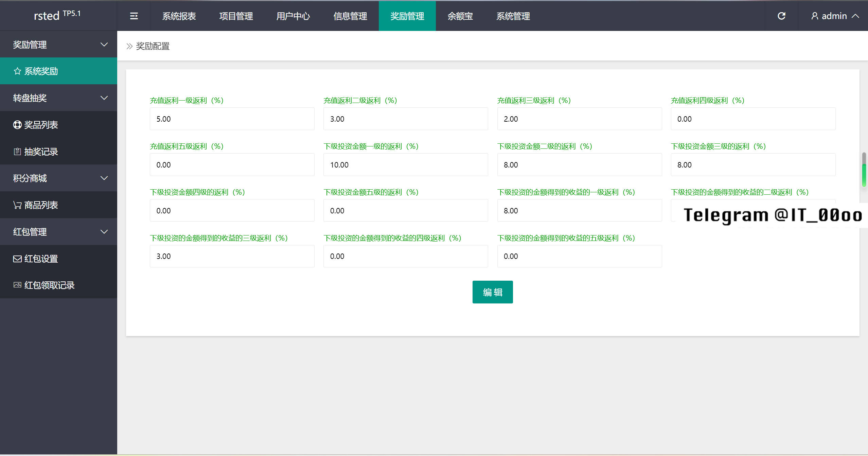The width and height of the screenshot is (868, 456).
Task: Click the cart icon beside 商品列表
Action: pos(17,205)
